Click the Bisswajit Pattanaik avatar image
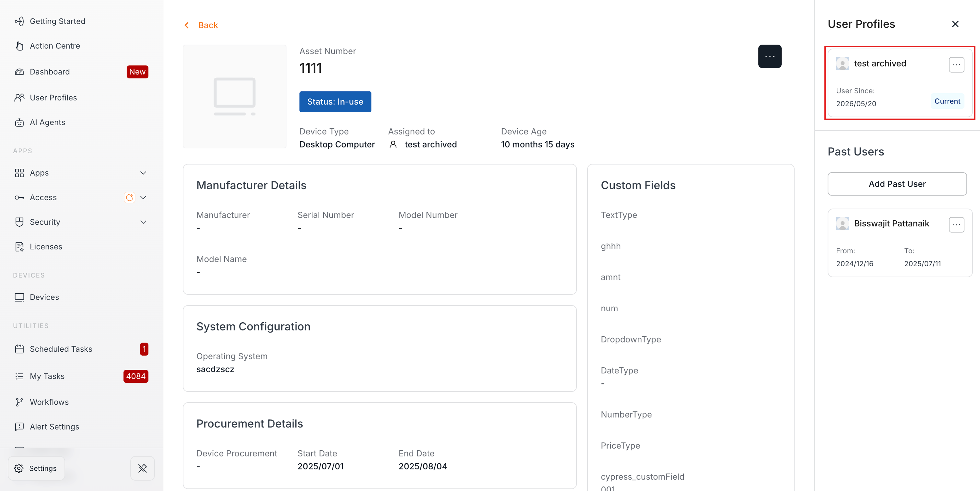The height and width of the screenshot is (491, 980). tap(842, 224)
